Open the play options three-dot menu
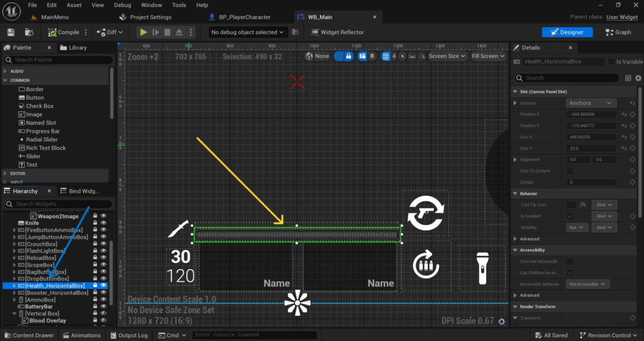644x341 pixels. coord(191,33)
